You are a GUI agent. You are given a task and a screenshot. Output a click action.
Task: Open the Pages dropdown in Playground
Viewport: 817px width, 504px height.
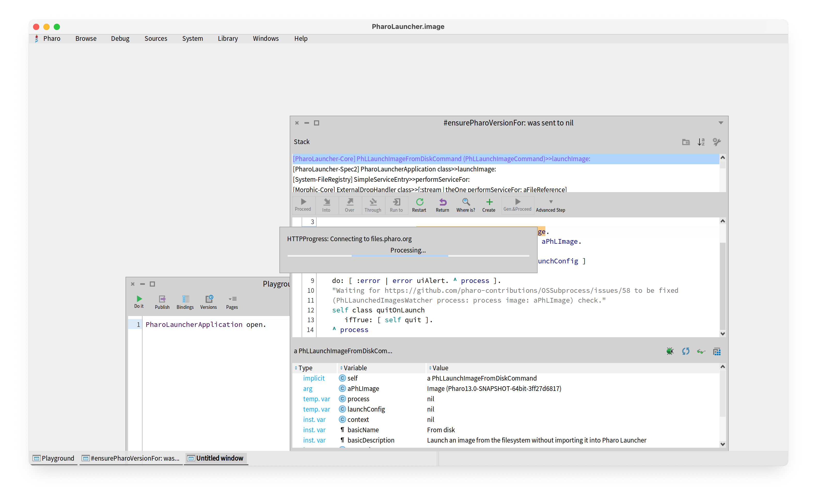(x=232, y=299)
